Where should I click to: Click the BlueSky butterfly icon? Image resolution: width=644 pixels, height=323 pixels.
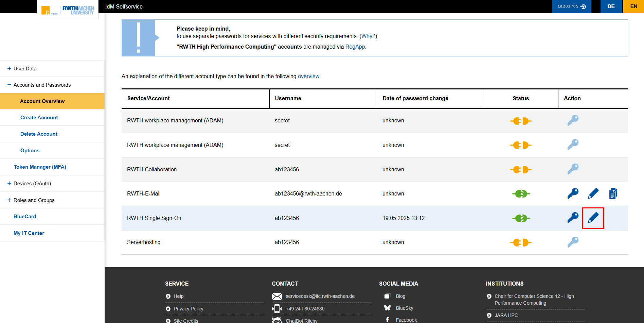pyautogui.click(x=387, y=308)
